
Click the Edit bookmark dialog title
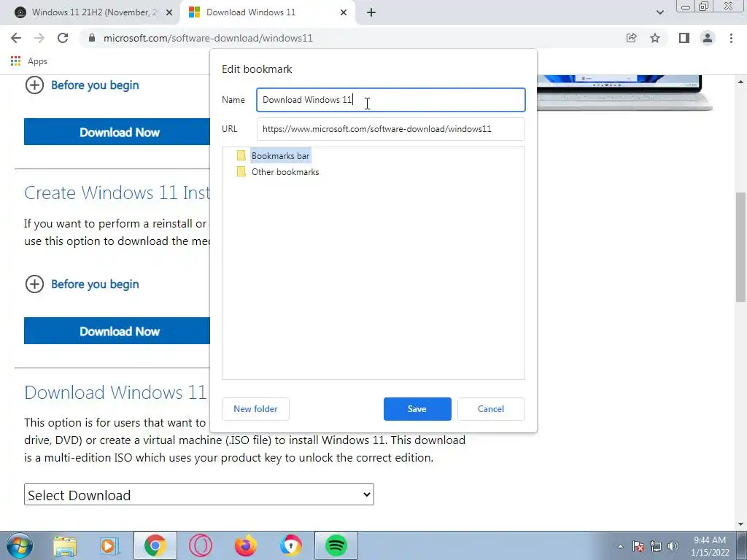257,69
